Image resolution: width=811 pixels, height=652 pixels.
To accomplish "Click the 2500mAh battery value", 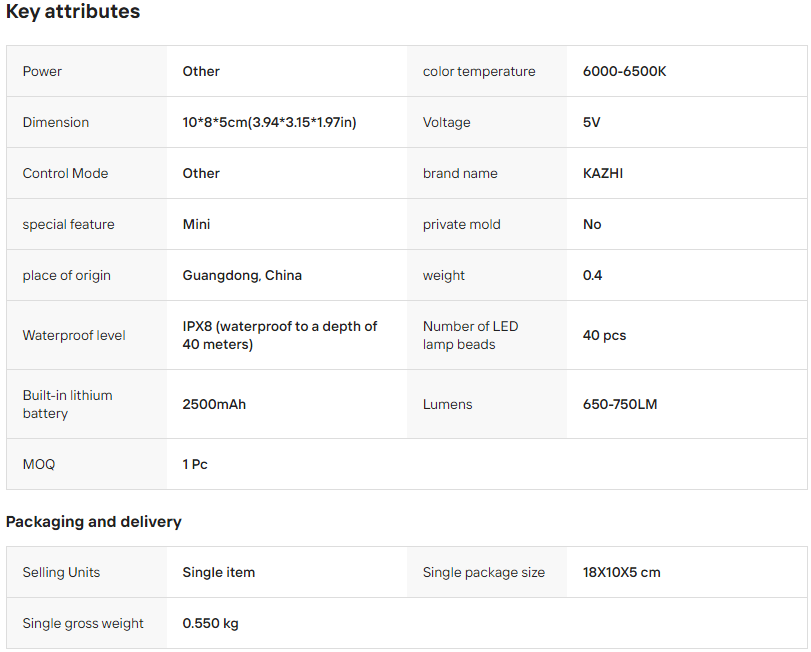I will [214, 404].
